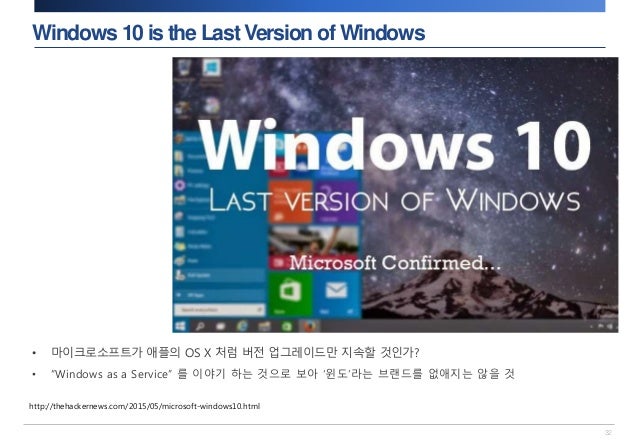Click the purple question-mark tile
This screenshot has width=638, height=442.
(336, 201)
